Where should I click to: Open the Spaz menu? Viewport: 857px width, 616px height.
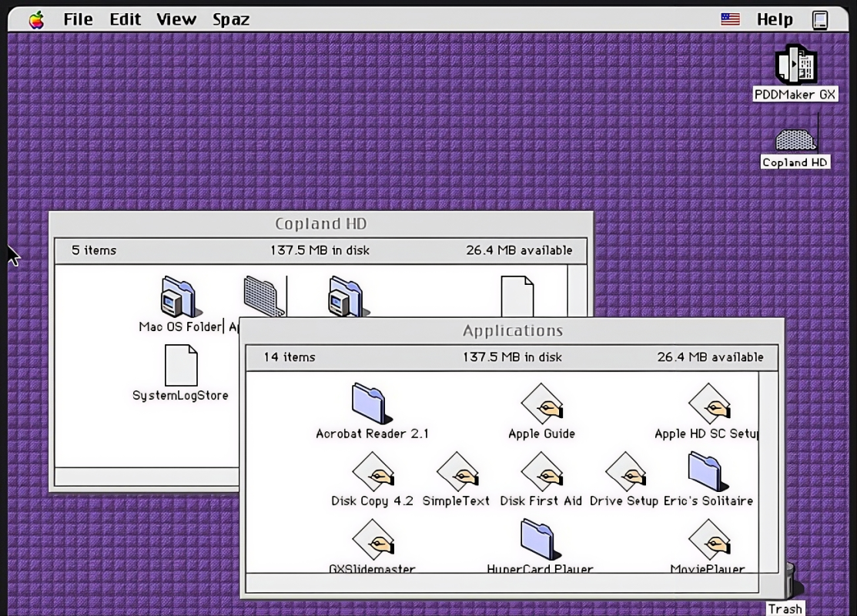(231, 20)
